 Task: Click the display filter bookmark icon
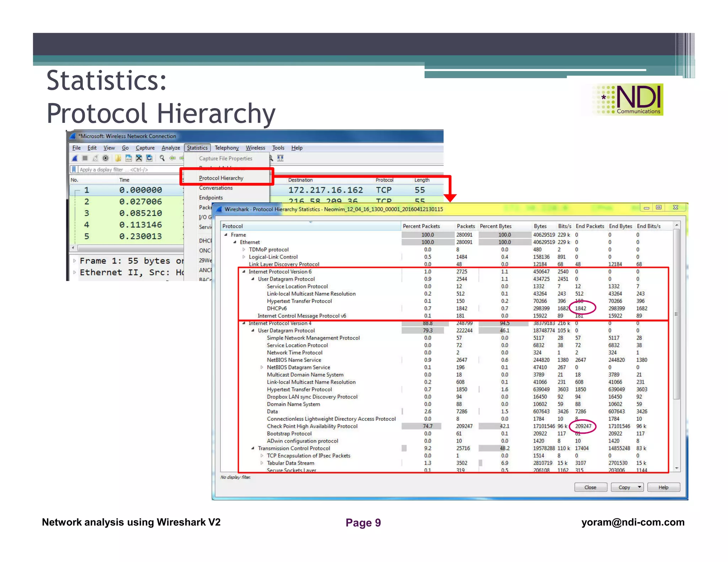(x=74, y=169)
